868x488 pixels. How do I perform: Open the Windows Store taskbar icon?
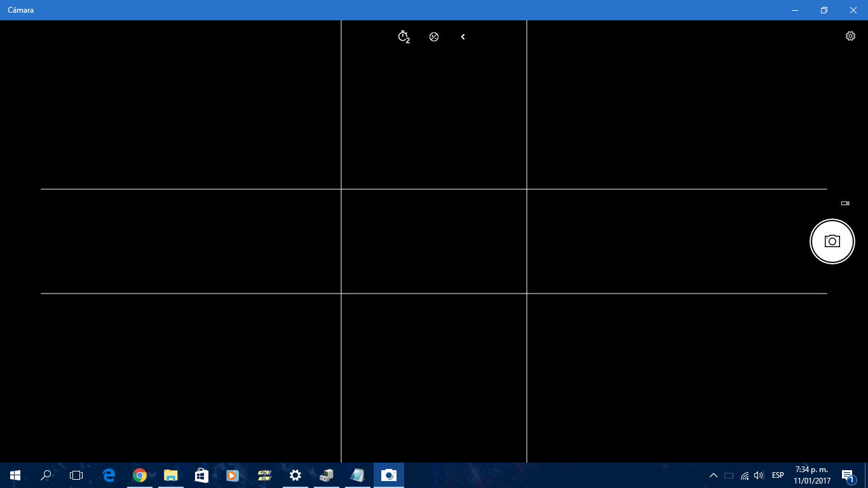tap(201, 475)
